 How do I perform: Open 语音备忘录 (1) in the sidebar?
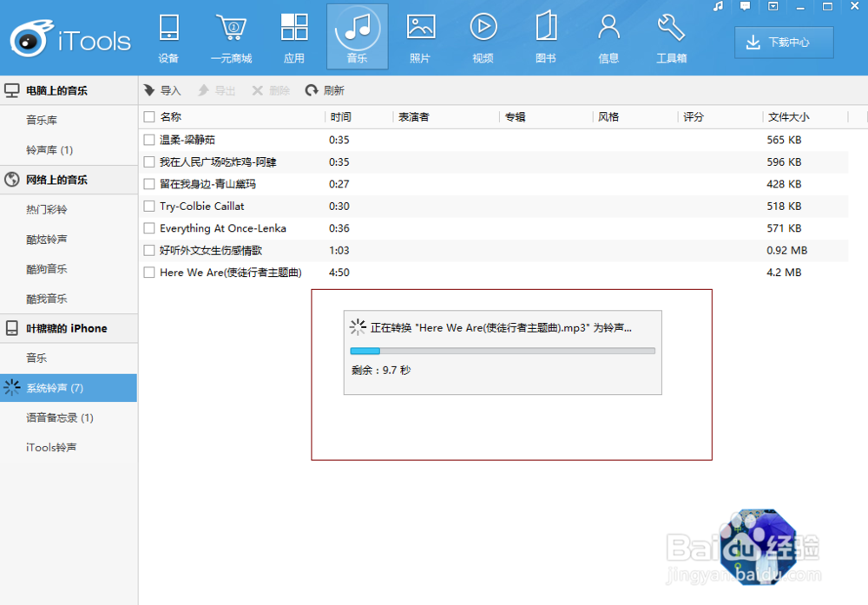pos(60,418)
